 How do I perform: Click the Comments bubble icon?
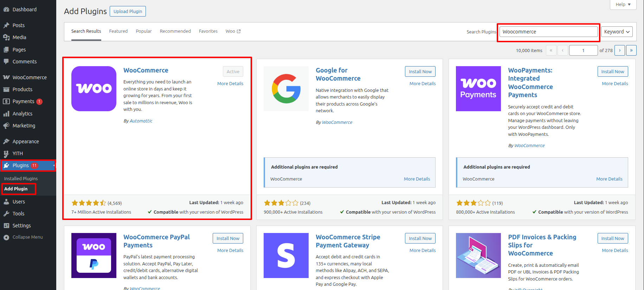click(x=6, y=62)
